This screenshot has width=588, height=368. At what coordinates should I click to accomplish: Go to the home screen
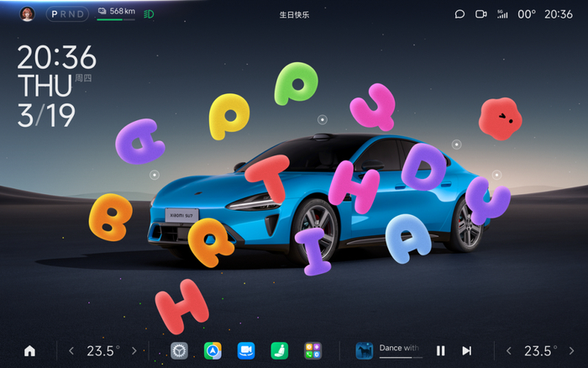click(x=29, y=351)
